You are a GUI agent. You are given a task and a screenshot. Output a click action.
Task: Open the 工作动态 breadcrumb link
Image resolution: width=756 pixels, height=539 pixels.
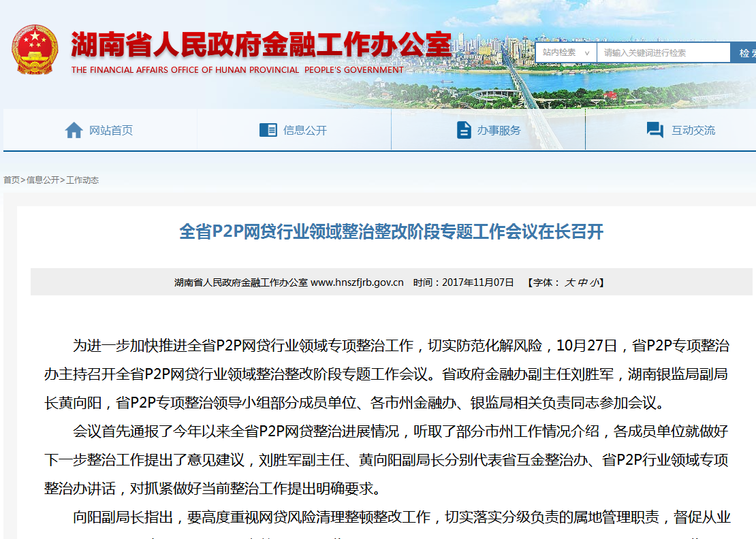coord(82,180)
